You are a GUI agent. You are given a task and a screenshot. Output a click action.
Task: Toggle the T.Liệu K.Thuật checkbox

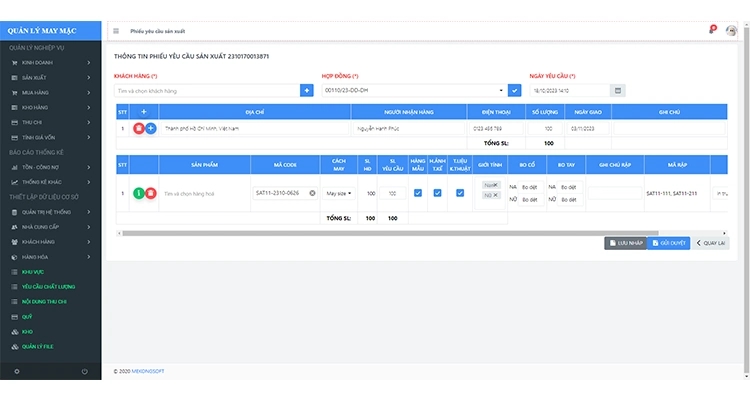[x=460, y=192]
